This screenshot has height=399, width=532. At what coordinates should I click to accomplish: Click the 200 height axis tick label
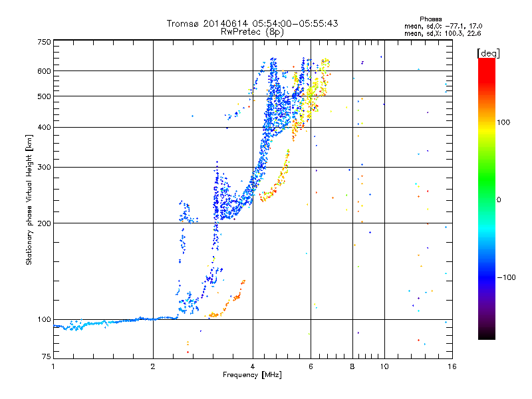pyautogui.click(x=44, y=223)
